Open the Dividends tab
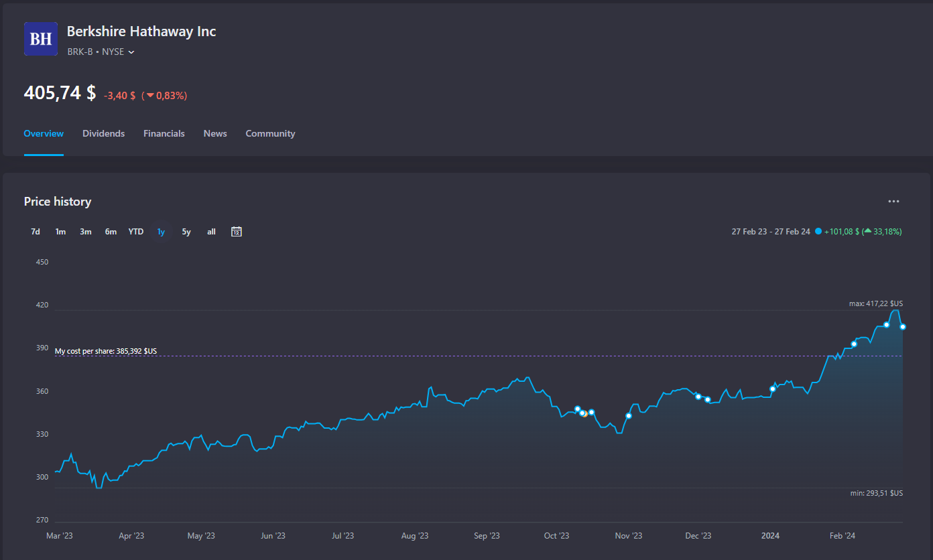 104,133
